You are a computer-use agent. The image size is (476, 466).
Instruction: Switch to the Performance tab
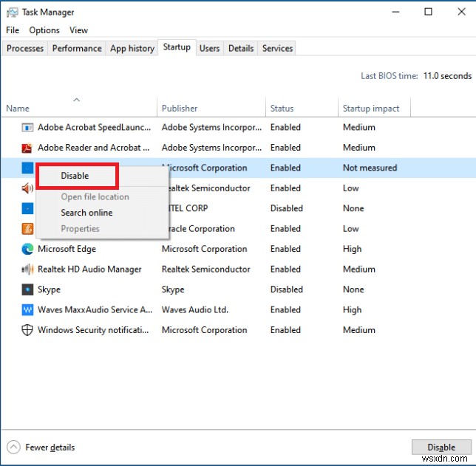tap(77, 48)
